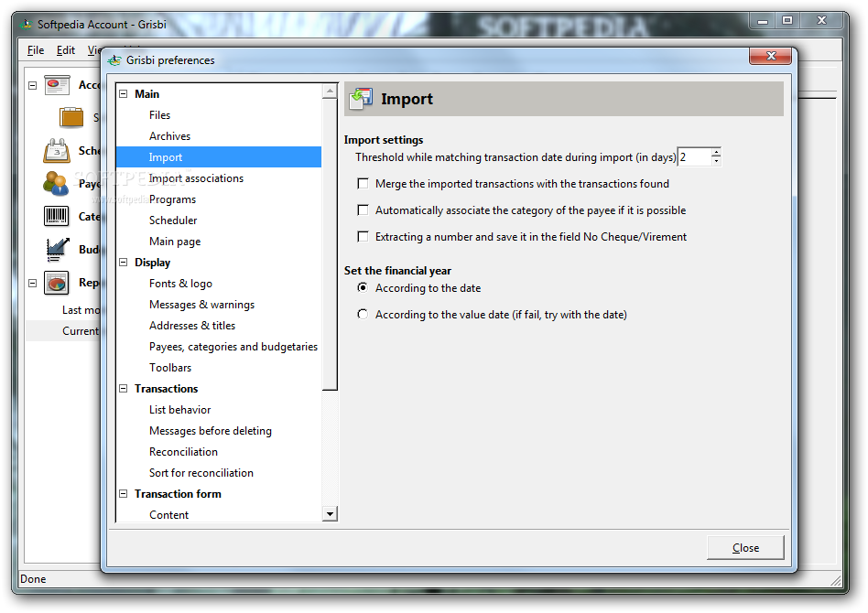This screenshot has width=868, height=613.
Task: Collapse the Accounts node in main window
Action: (x=33, y=85)
